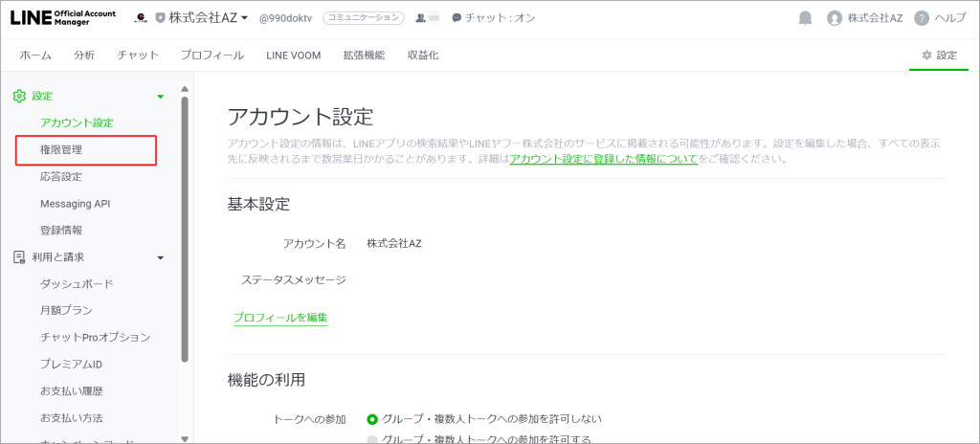Click the 利用と請求 billing document icon
Image resolution: width=980 pixels, height=444 pixels.
(18, 256)
